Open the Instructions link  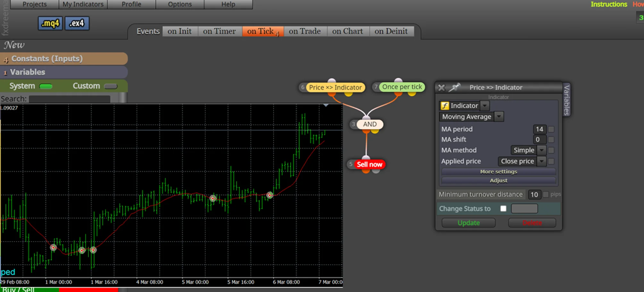(x=609, y=4)
